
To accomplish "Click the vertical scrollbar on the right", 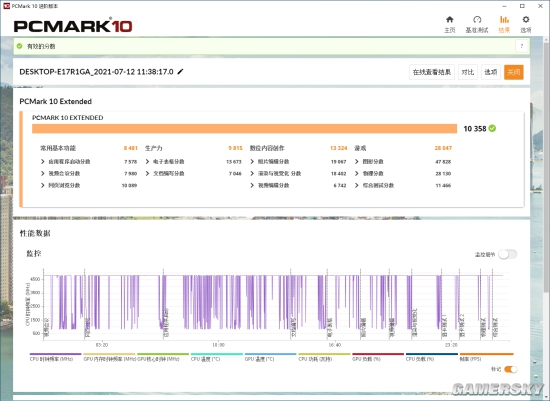I will pos(546,165).
